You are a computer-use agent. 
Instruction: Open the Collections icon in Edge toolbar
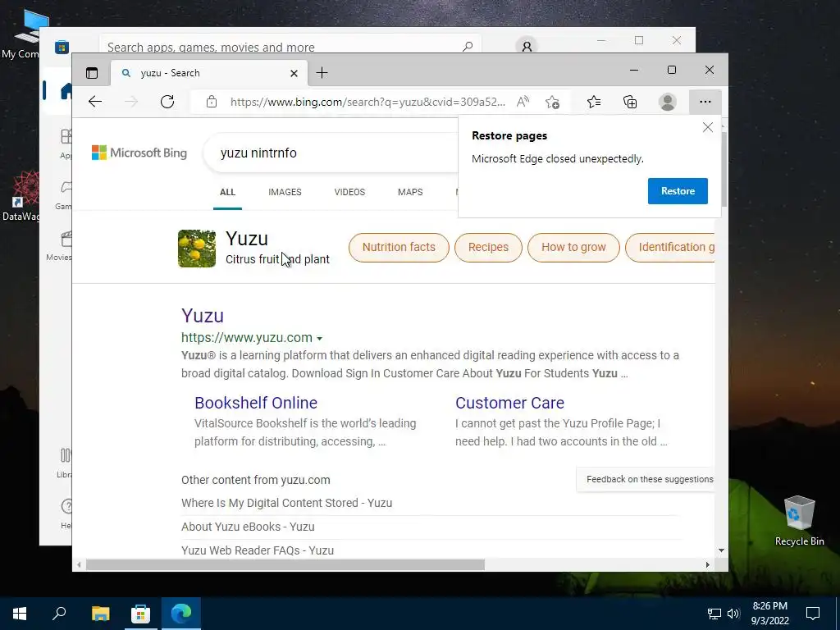pos(630,102)
